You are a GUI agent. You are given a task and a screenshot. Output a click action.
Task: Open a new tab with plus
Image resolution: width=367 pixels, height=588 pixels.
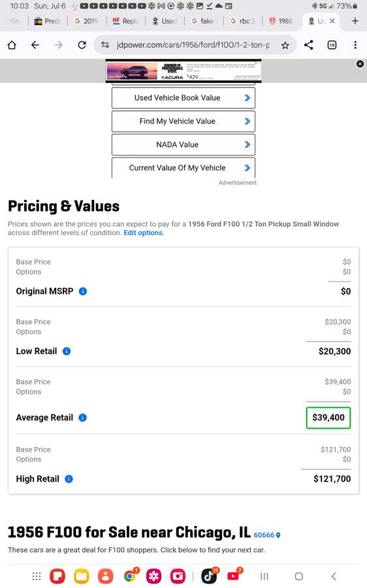[x=355, y=21]
